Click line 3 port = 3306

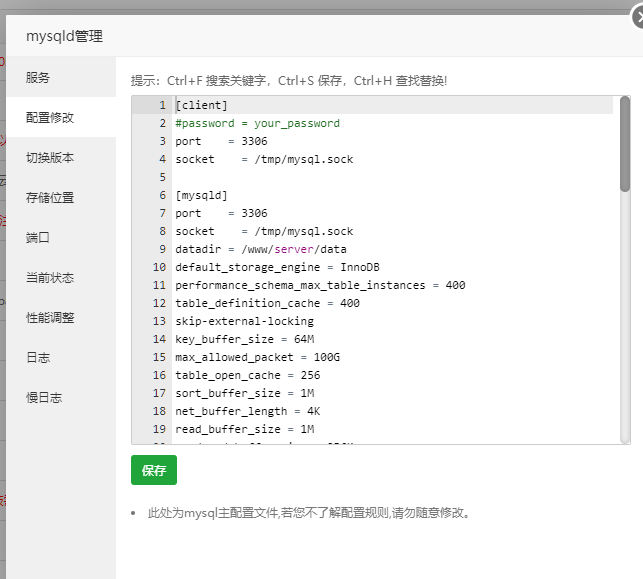(x=221, y=141)
